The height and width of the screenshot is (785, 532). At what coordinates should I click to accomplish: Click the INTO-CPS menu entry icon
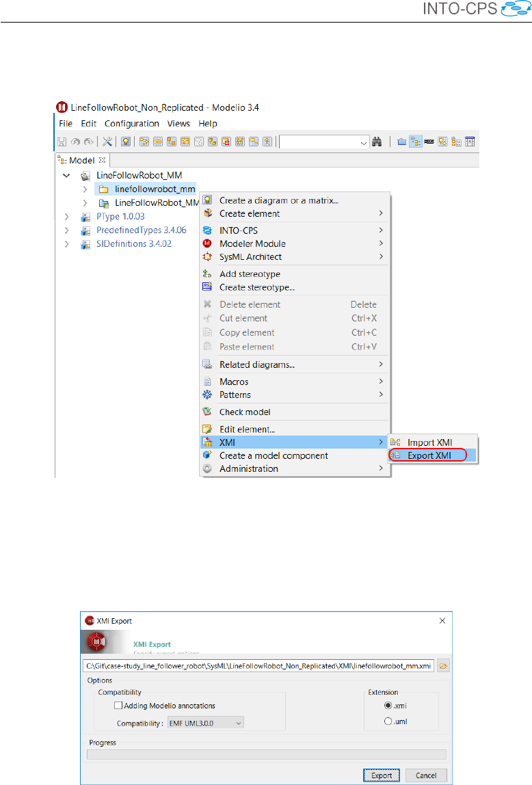pyautogui.click(x=207, y=230)
